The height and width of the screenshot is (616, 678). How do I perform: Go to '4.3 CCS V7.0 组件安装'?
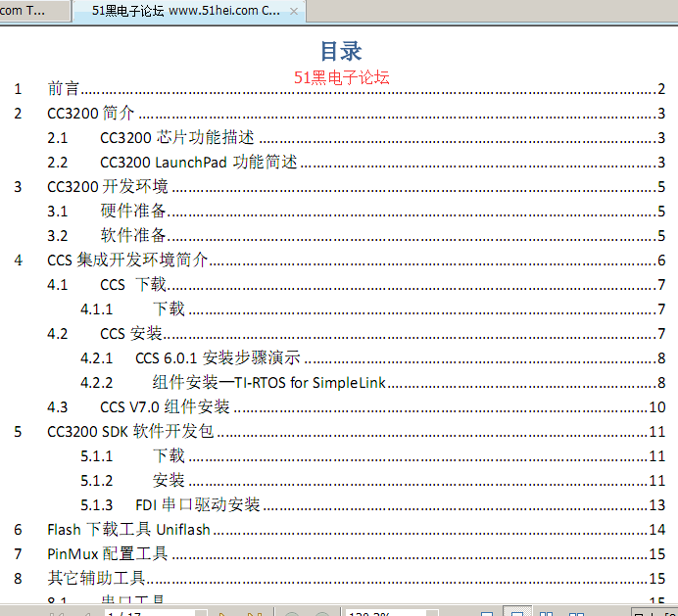(357, 407)
